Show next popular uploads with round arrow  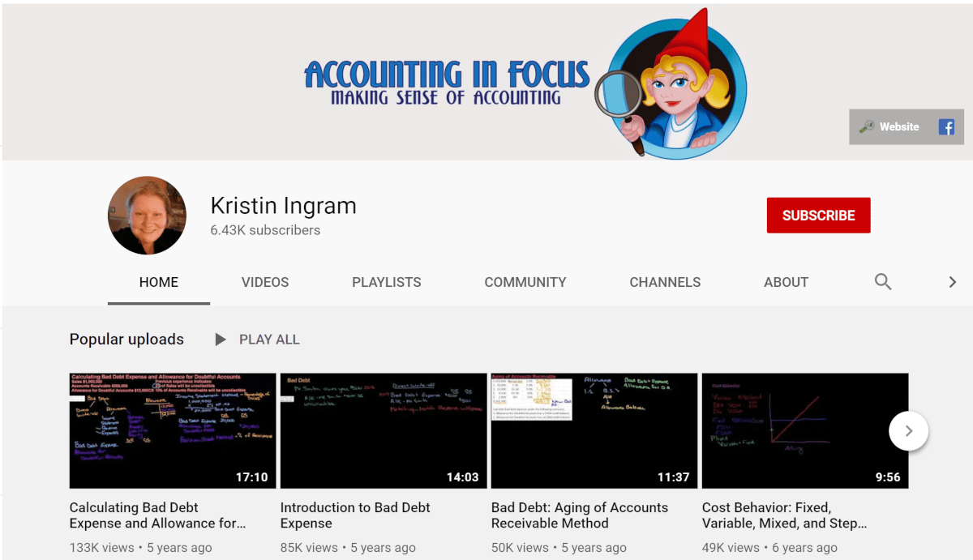click(x=909, y=431)
